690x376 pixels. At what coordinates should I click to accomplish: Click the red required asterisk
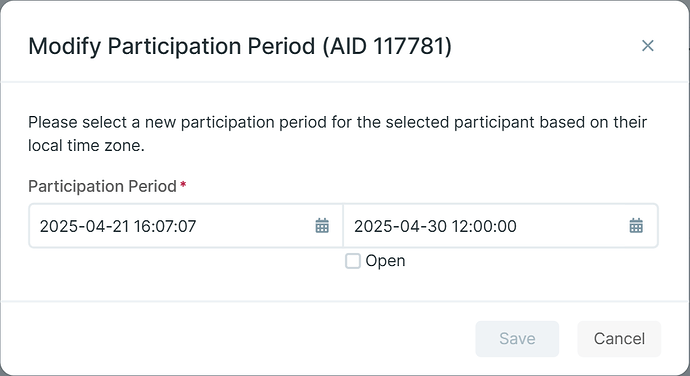183,184
